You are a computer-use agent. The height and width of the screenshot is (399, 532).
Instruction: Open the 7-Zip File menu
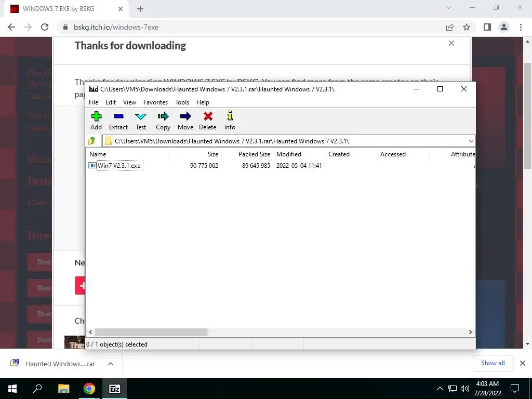click(94, 102)
